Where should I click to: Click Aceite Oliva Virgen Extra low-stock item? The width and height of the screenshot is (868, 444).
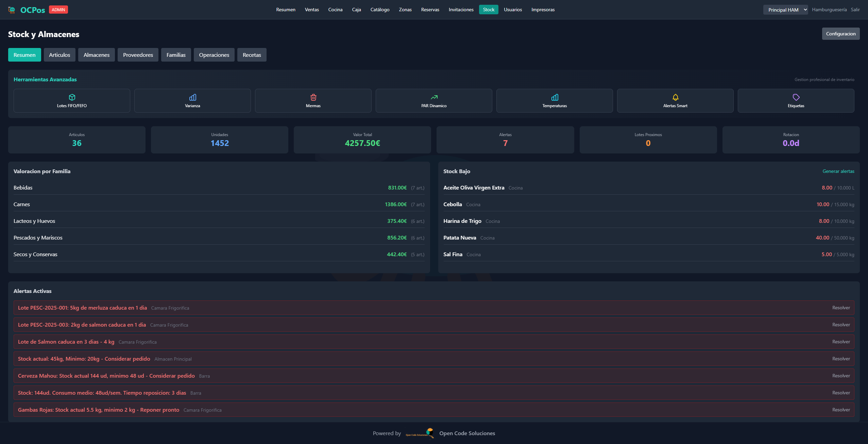click(649, 188)
